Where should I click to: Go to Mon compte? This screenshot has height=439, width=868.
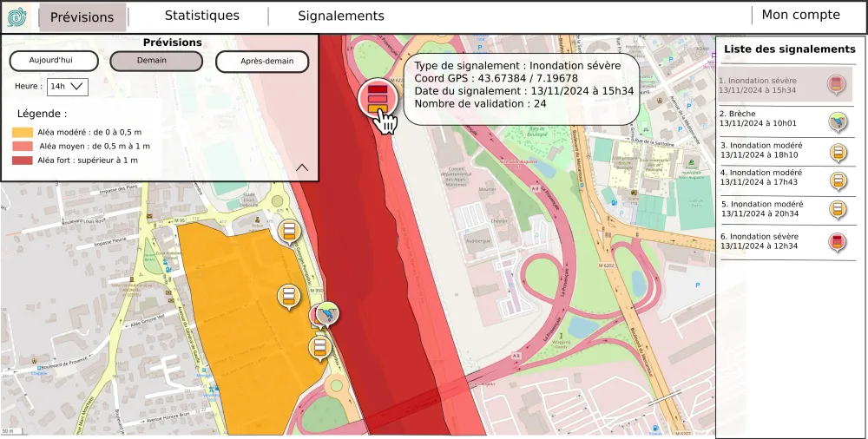pos(800,15)
